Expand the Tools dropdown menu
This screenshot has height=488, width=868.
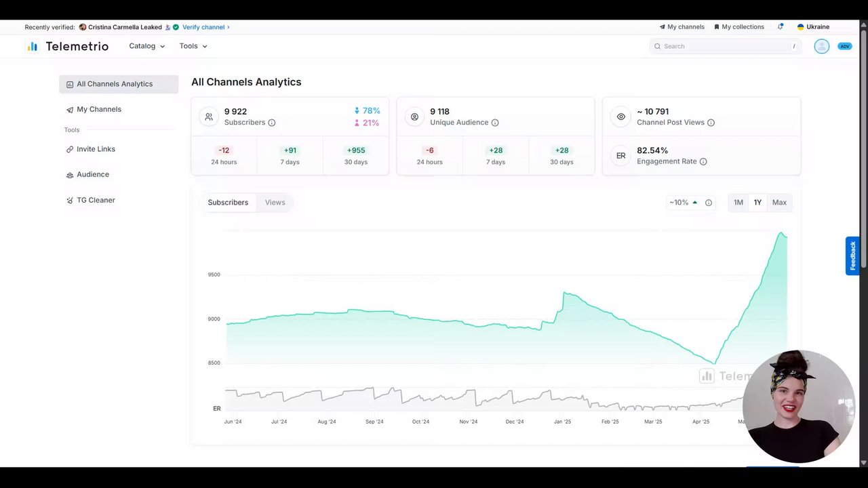coord(193,46)
